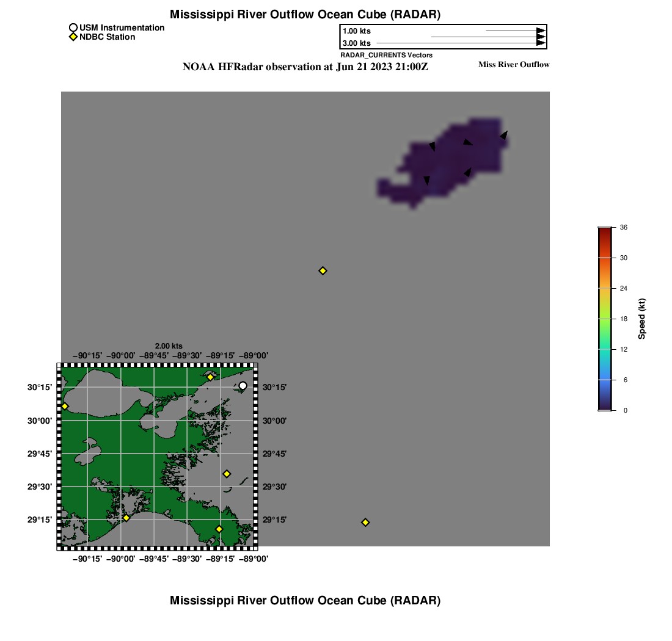Click the "Miss River Outflow" label

[513, 65]
